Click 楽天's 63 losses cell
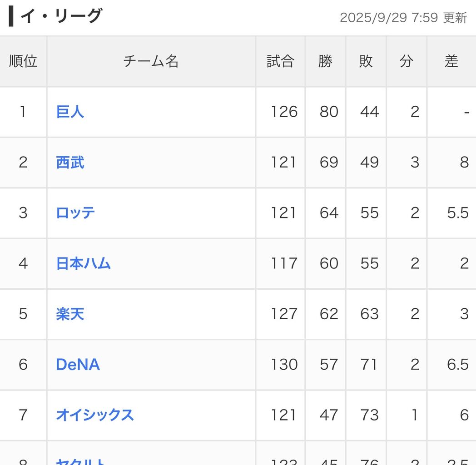 click(369, 314)
